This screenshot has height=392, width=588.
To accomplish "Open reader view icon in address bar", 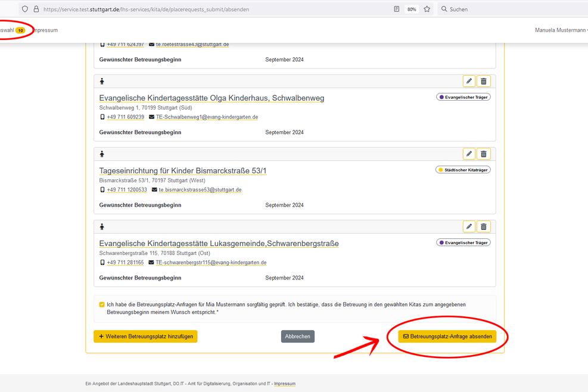I will point(397,10).
